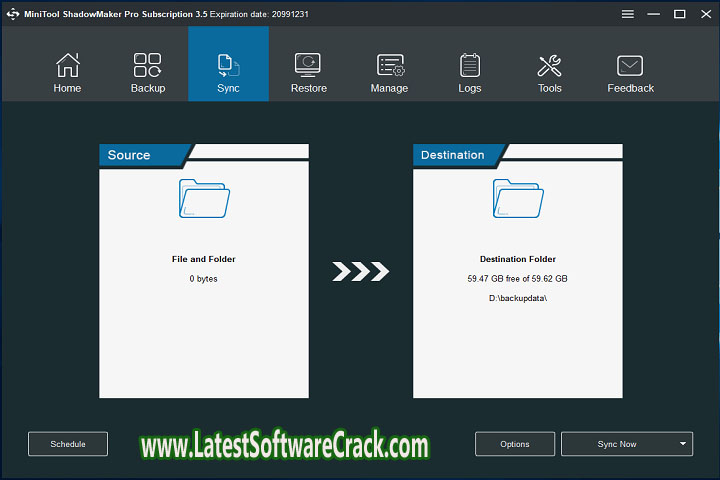
Task: Click the MiniTool ShadowMaker logo icon
Action: pyautogui.click(x=13, y=14)
